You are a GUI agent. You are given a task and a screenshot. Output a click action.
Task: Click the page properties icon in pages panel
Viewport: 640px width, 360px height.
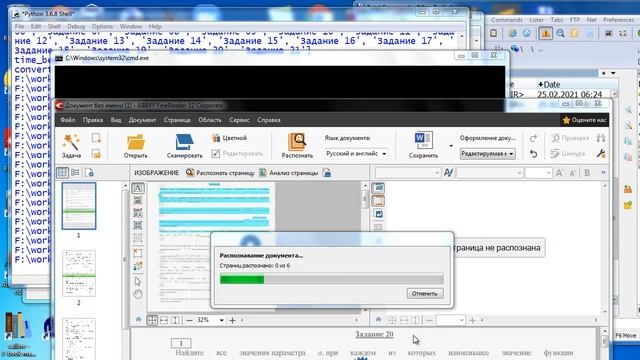tap(89, 173)
